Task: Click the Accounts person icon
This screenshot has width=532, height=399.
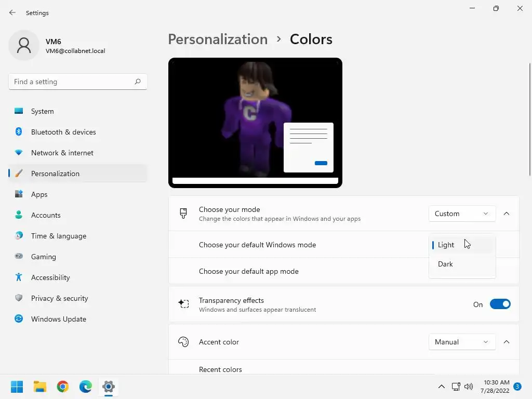Action: tap(19, 215)
